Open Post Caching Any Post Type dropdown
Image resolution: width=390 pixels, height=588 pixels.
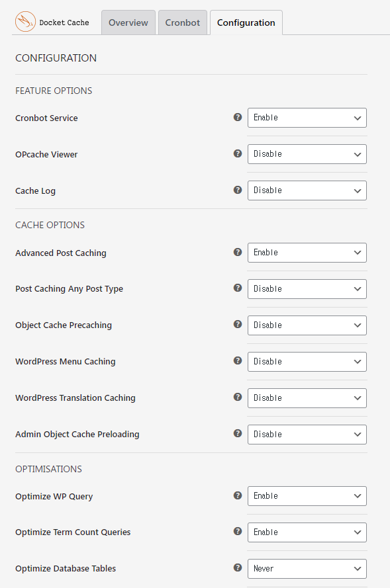tap(307, 289)
